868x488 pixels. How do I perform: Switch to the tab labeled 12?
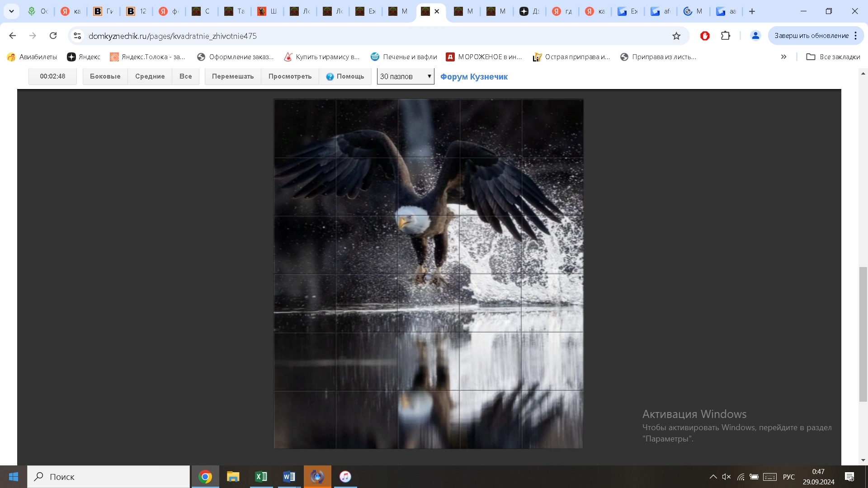pos(137,11)
